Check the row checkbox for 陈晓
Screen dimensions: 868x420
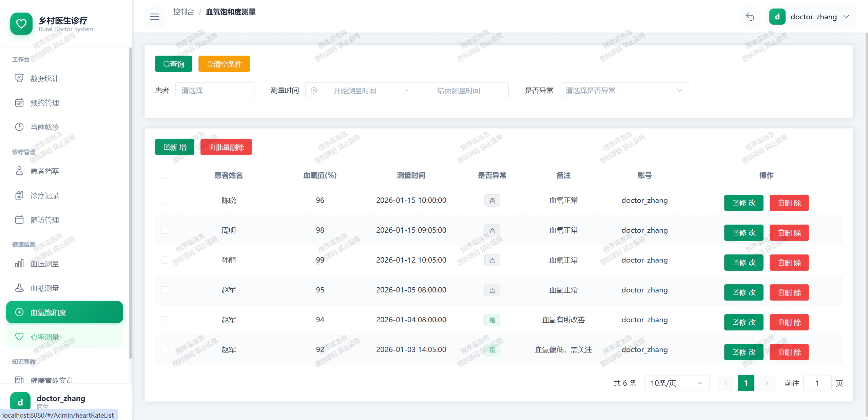tap(165, 201)
